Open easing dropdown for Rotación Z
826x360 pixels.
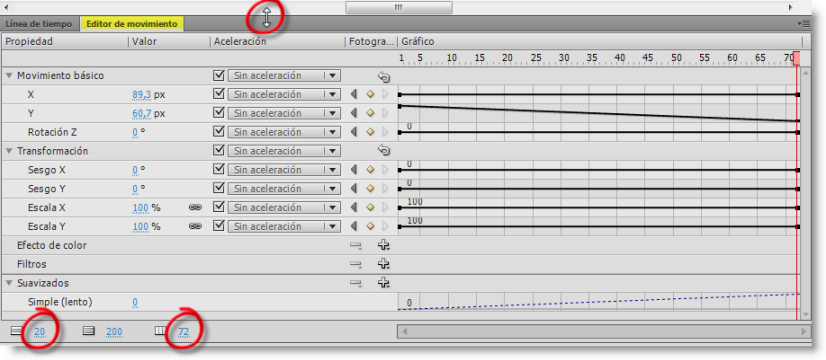284,132
